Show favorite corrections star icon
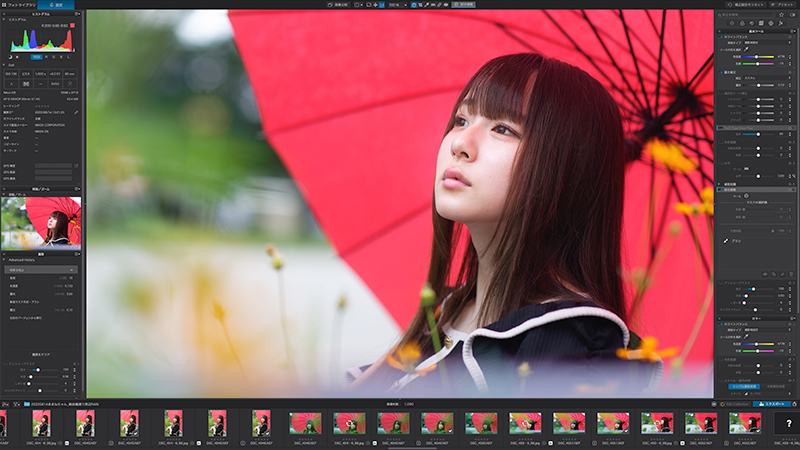800x450 pixels. click(781, 15)
